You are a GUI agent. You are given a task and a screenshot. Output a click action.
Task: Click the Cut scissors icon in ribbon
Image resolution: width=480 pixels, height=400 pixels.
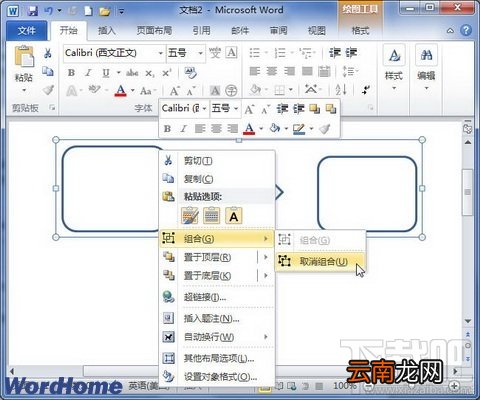(x=48, y=53)
